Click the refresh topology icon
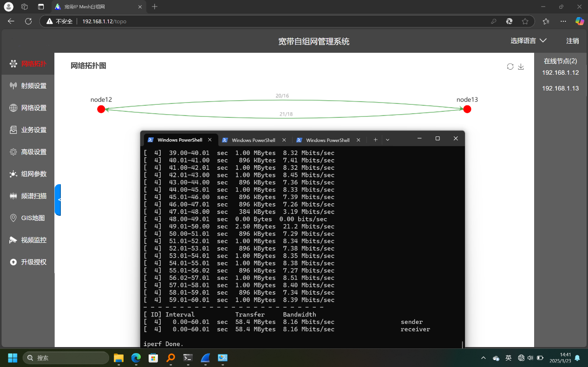588x367 pixels. pyautogui.click(x=510, y=66)
